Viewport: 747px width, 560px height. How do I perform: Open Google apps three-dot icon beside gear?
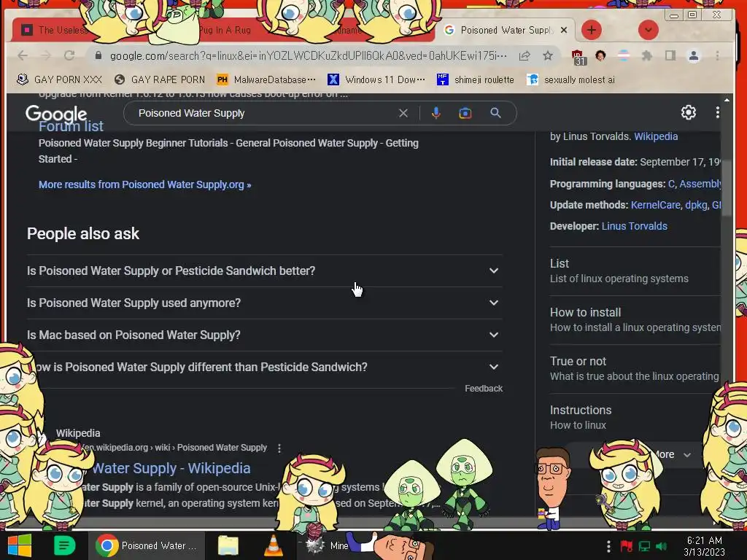point(718,112)
